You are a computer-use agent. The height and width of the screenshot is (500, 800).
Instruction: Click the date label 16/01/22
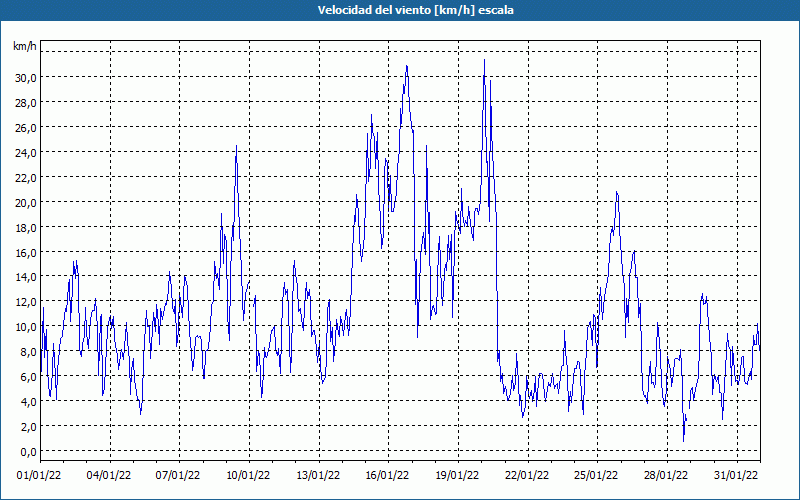click(x=387, y=476)
